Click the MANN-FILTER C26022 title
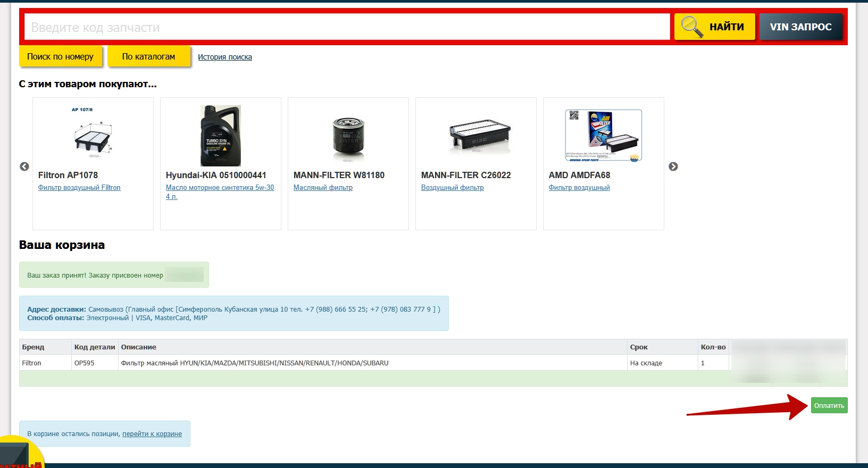The image size is (868, 468). click(x=466, y=175)
